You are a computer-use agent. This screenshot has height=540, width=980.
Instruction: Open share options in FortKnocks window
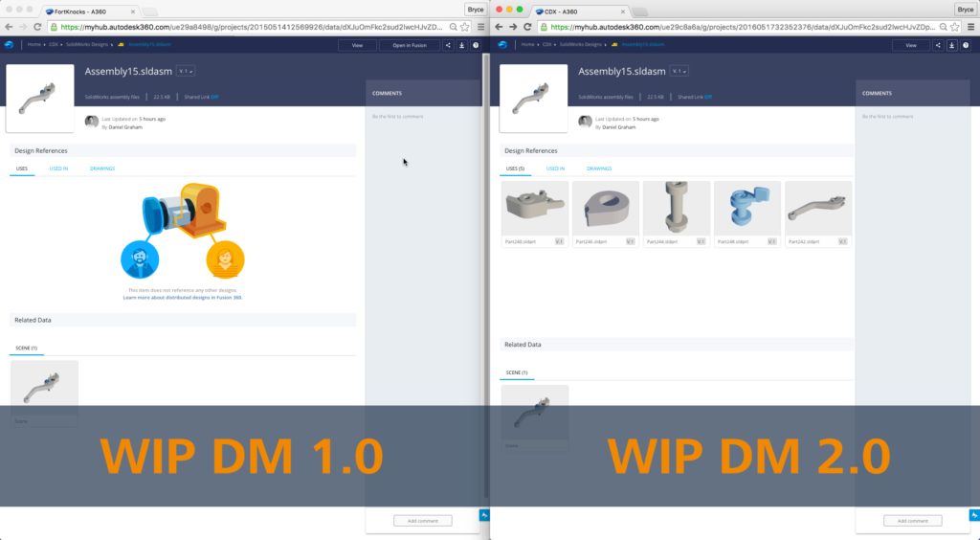(x=448, y=45)
